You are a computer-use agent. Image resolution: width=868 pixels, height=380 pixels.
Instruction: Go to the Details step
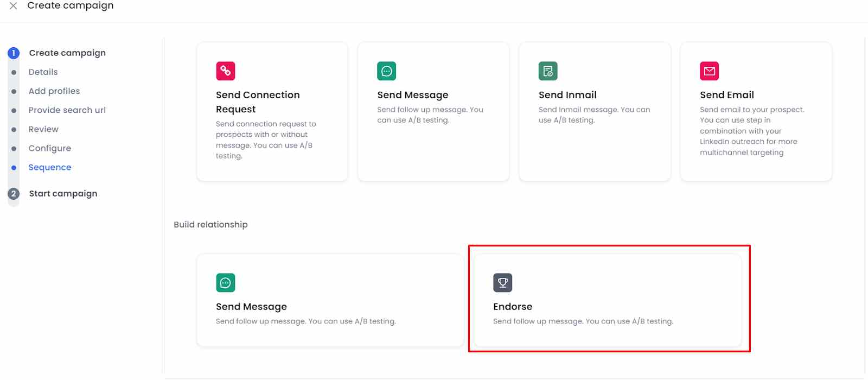43,72
